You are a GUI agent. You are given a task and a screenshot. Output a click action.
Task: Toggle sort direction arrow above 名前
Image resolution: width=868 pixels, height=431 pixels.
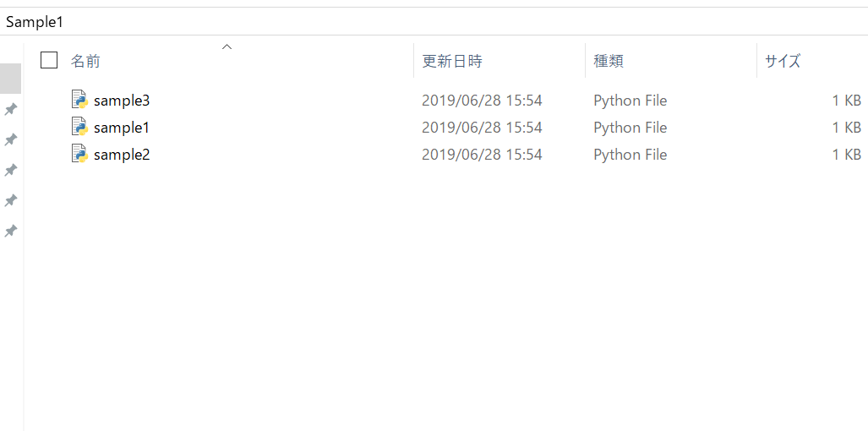(x=227, y=46)
